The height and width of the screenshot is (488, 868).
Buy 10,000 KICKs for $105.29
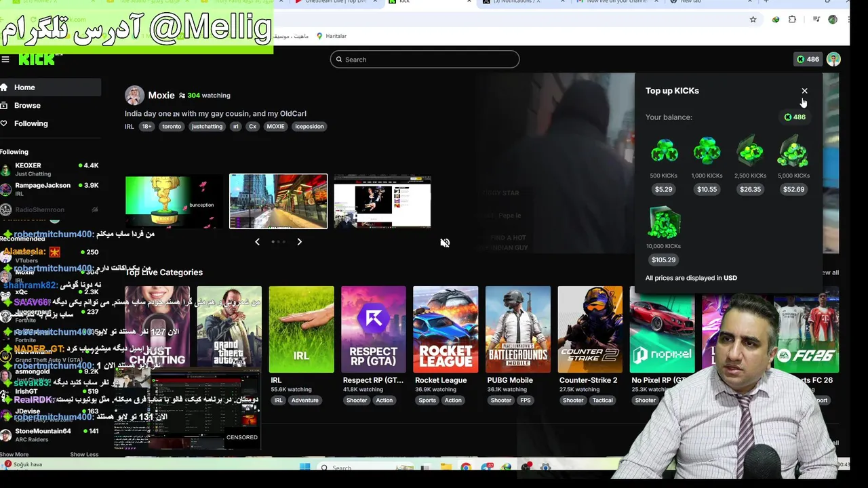click(x=664, y=260)
